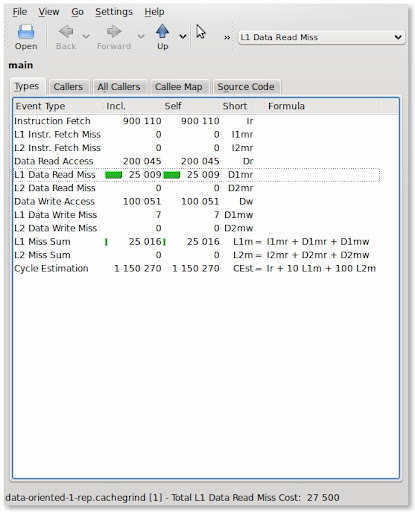Click the Forward arrow icon

[x=114, y=32]
